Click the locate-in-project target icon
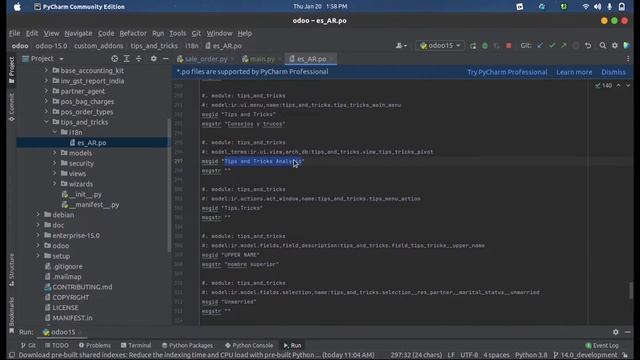640x360 pixels. click(115, 59)
